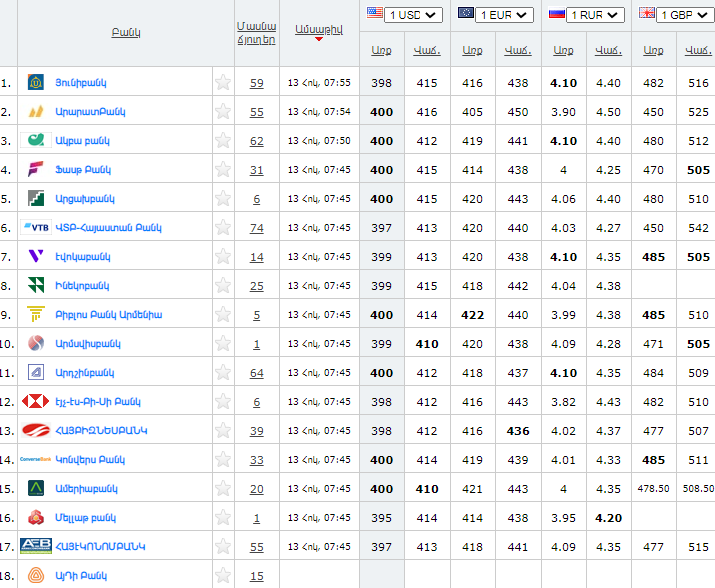
Task: Click the Byblos Bank Armenia logo icon
Action: click(x=36, y=314)
